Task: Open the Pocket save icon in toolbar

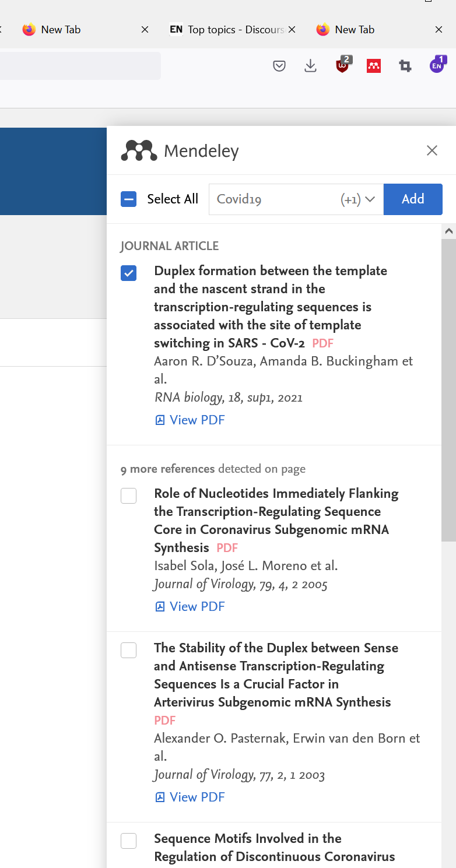Action: [x=279, y=66]
